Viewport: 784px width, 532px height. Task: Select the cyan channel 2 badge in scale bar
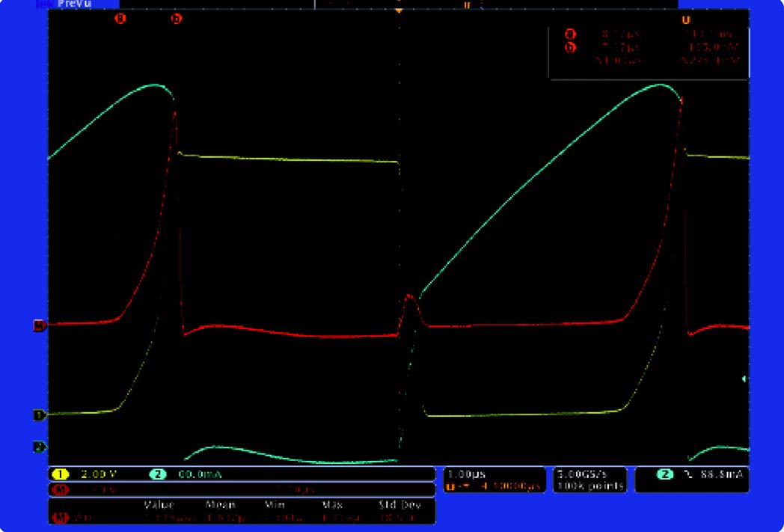[158, 474]
